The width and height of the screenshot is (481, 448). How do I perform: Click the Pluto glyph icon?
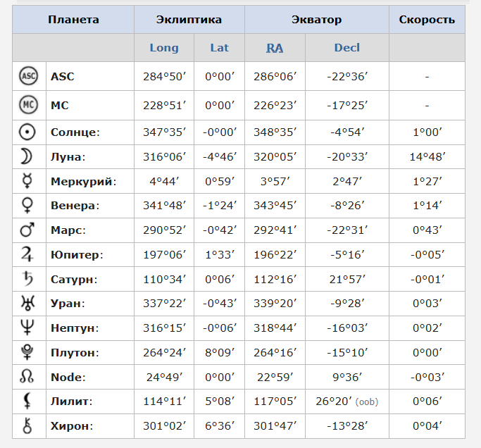pos(29,352)
